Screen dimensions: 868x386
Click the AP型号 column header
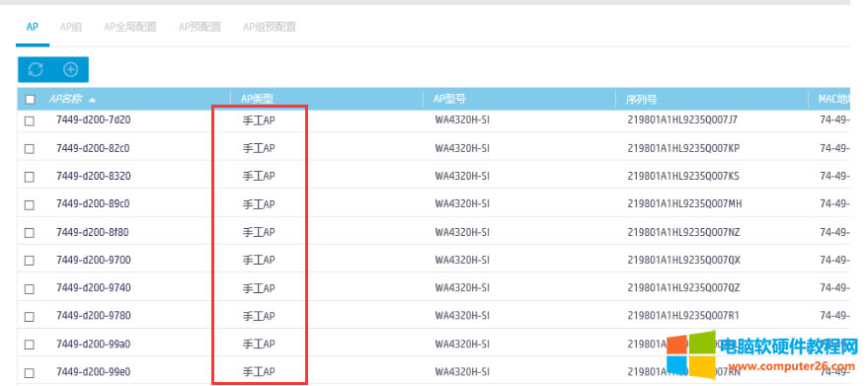(449, 99)
